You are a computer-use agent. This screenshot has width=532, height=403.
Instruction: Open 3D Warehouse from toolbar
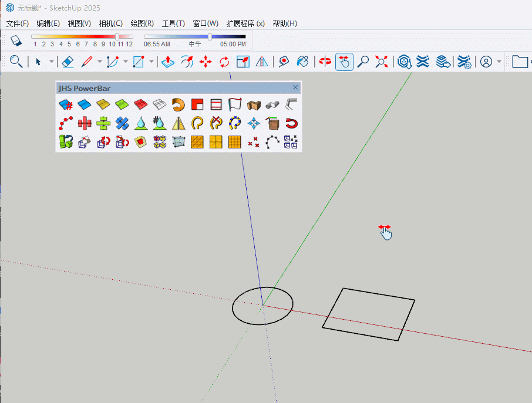pyautogui.click(x=405, y=62)
